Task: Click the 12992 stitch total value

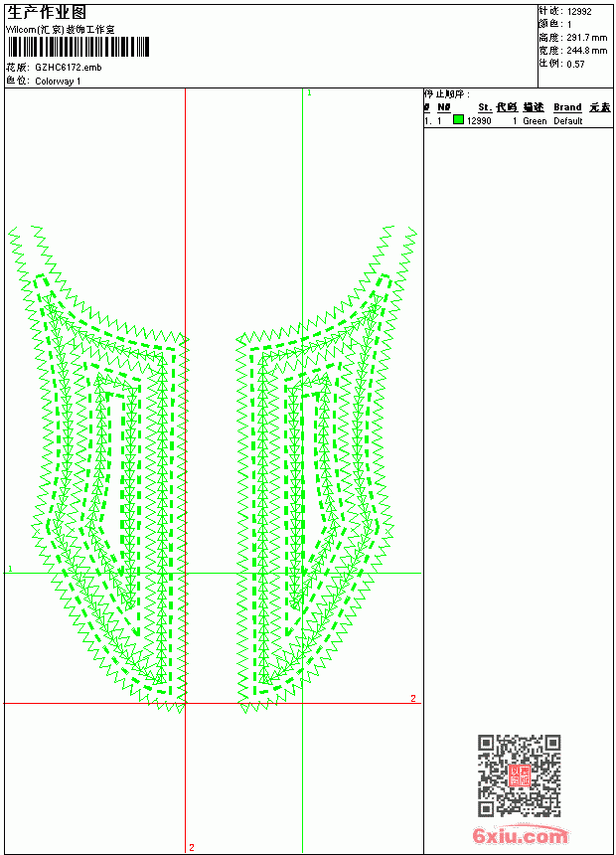Action: (579, 12)
